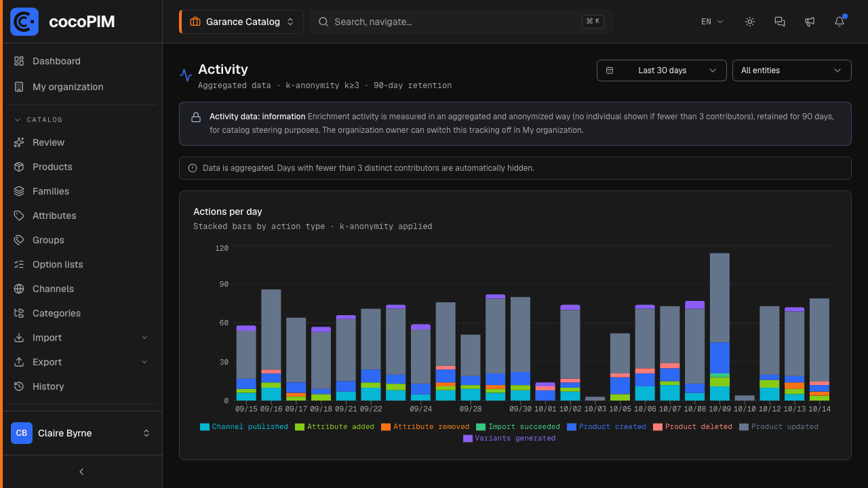Click the Import succeeded legend entry
This screenshot has width=868, height=488.
(x=518, y=427)
